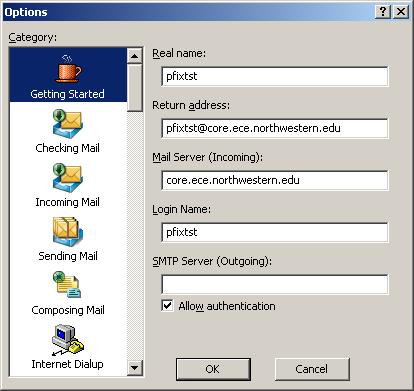414x391 pixels.
Task: Click the "Return address:" label
Action: tap(191, 105)
